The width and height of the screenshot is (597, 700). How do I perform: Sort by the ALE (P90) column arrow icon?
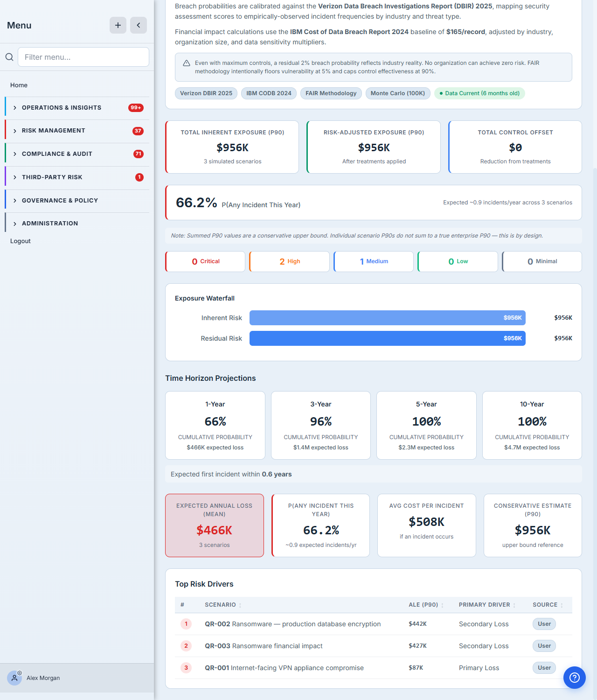coord(442,605)
